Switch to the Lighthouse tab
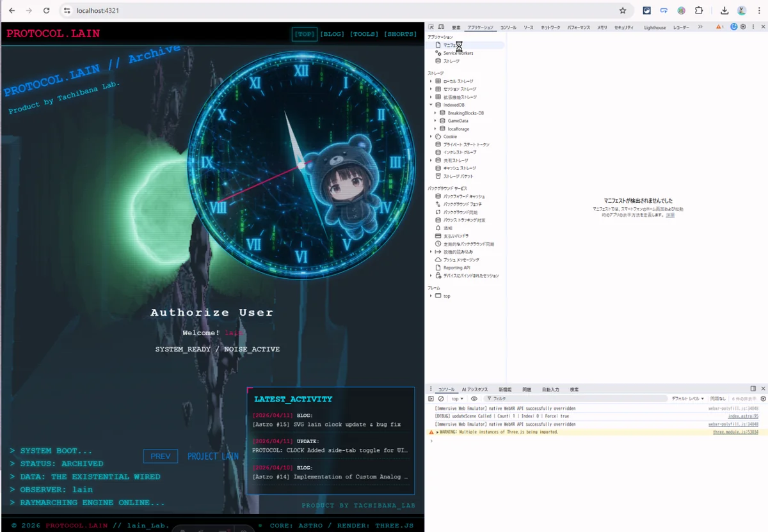Screen dimensions: 768x532 click(x=655, y=27)
